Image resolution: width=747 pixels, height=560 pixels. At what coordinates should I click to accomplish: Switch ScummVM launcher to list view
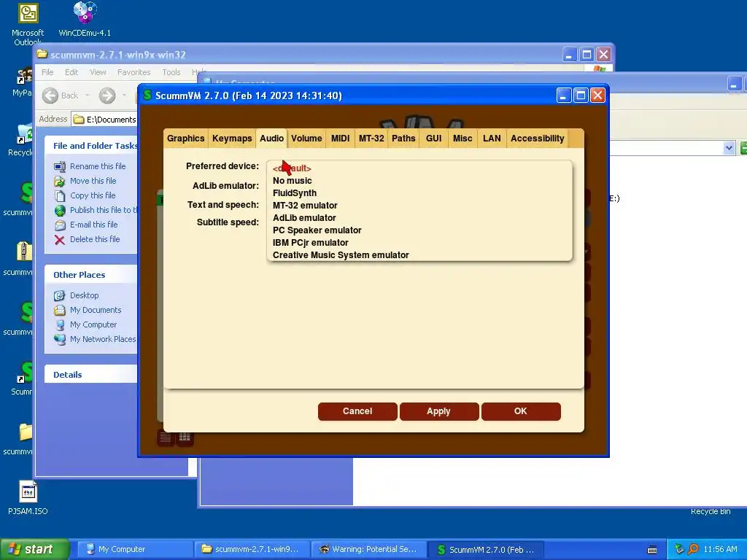(166, 437)
